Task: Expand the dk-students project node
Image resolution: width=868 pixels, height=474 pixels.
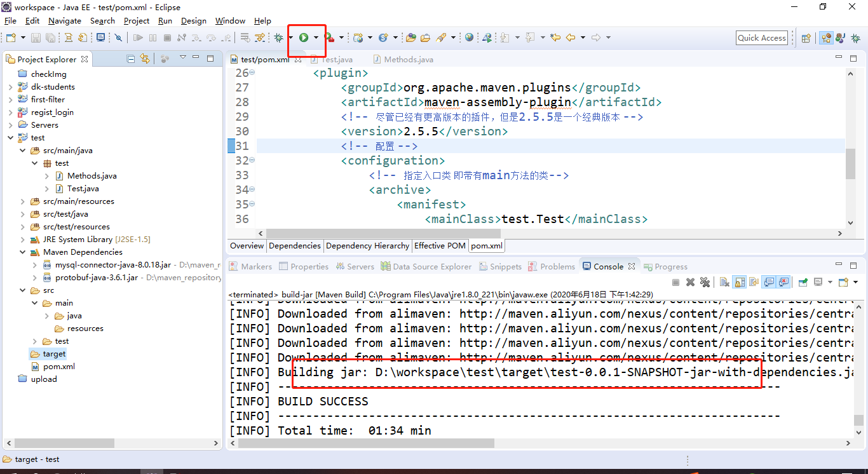Action: click(x=11, y=87)
